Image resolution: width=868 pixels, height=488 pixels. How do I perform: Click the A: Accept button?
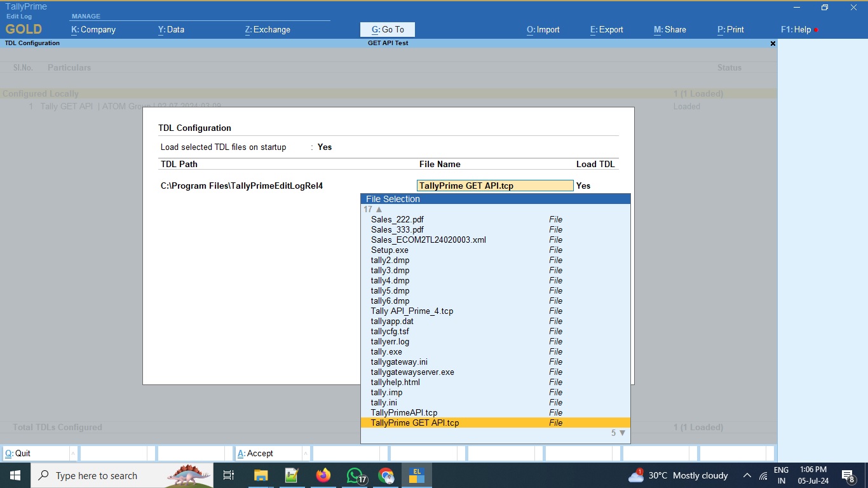point(269,453)
